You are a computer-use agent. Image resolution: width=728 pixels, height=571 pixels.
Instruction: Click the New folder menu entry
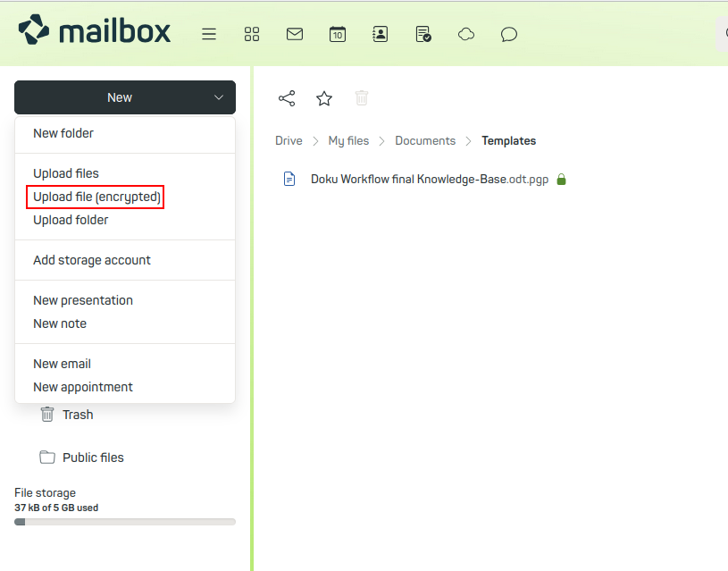(63, 132)
